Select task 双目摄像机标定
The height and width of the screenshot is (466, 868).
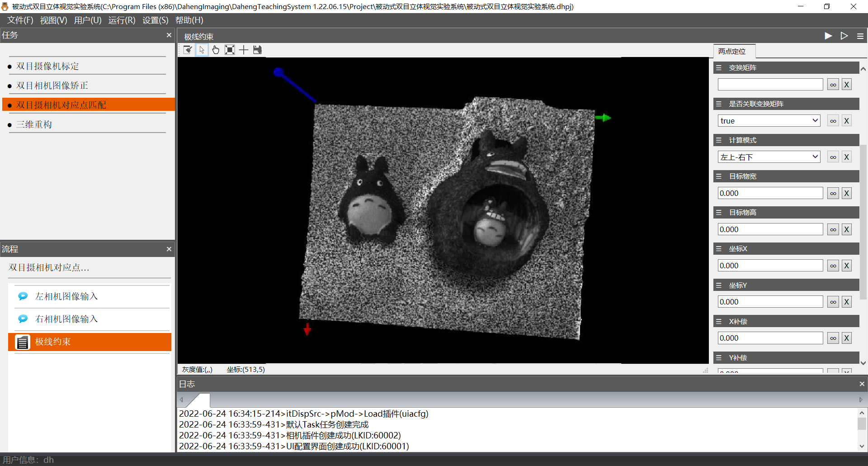coord(47,67)
